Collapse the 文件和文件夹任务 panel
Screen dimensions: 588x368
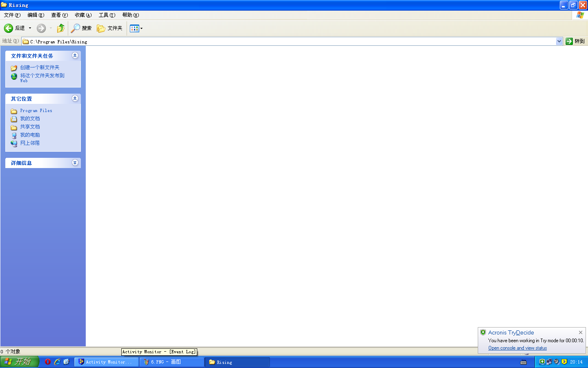coord(75,56)
